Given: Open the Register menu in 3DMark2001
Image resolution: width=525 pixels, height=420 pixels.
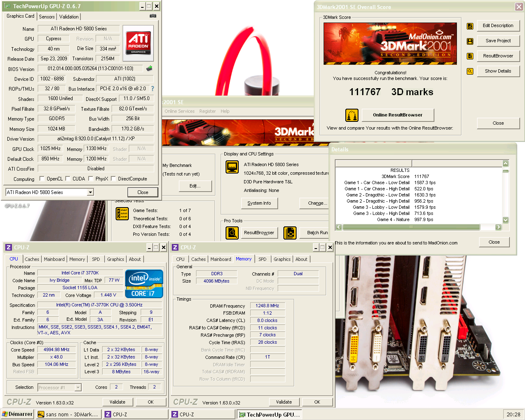Looking at the screenshot, I should point(208,111).
